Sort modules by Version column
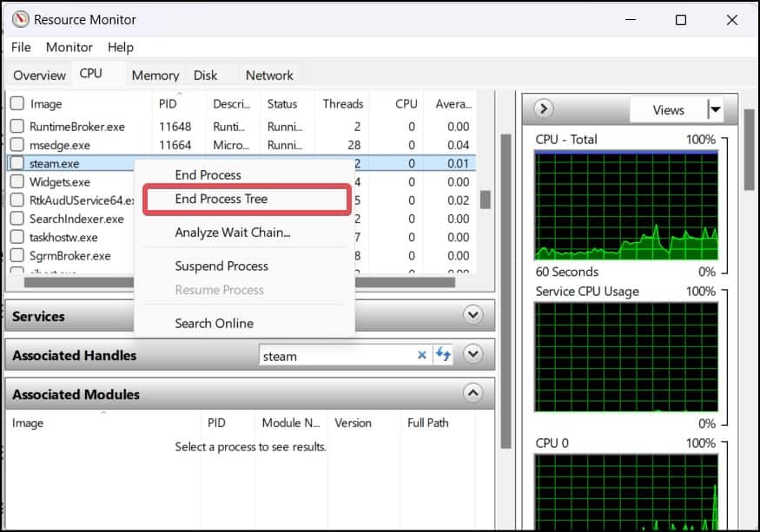 pyautogui.click(x=353, y=423)
